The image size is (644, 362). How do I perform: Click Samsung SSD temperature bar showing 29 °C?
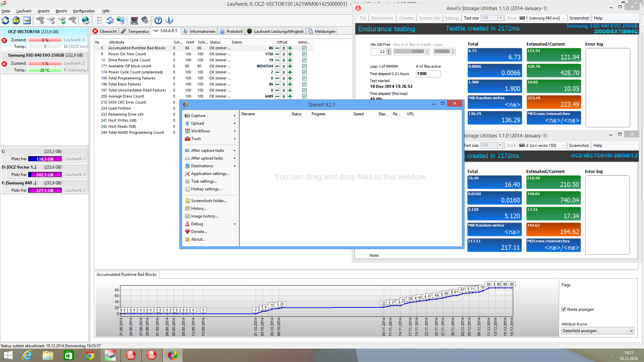pyautogui.click(x=45, y=70)
